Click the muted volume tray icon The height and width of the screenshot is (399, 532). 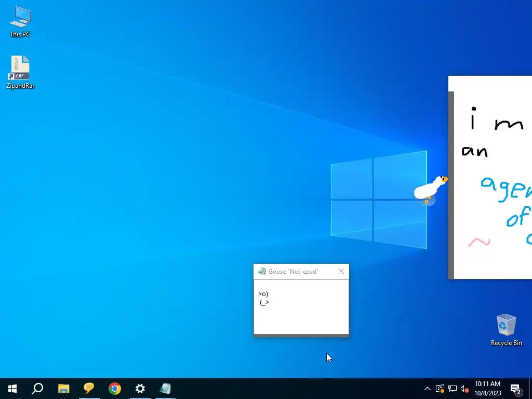[465, 389]
